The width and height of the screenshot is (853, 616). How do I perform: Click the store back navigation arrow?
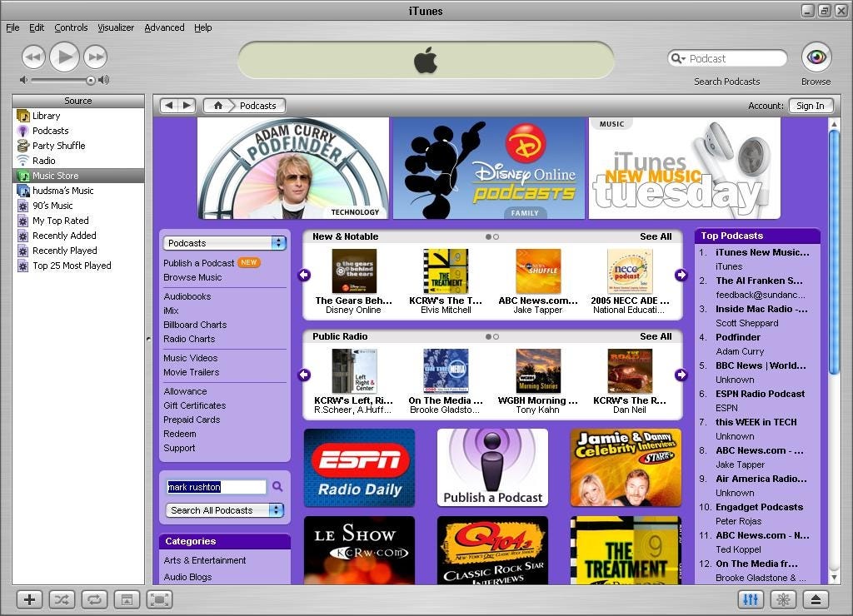(x=169, y=106)
